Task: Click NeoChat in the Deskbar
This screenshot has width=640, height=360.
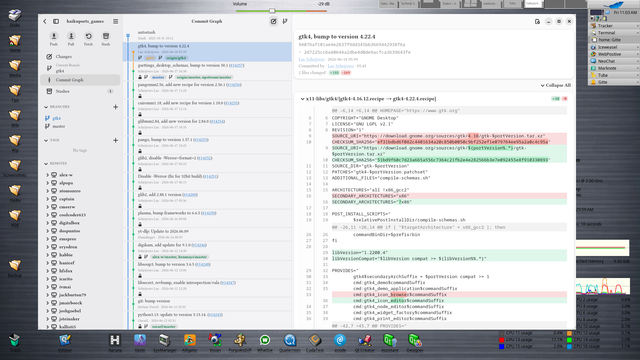Action: (x=613, y=61)
